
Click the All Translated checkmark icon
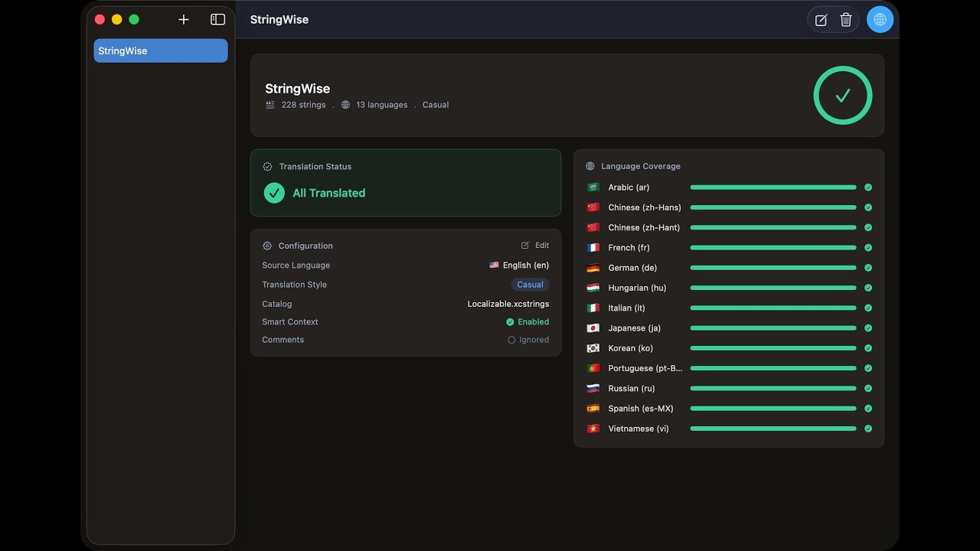pos(274,193)
